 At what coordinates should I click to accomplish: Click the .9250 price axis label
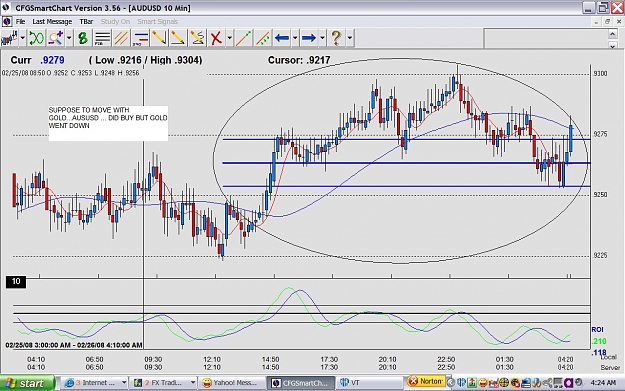[600, 195]
